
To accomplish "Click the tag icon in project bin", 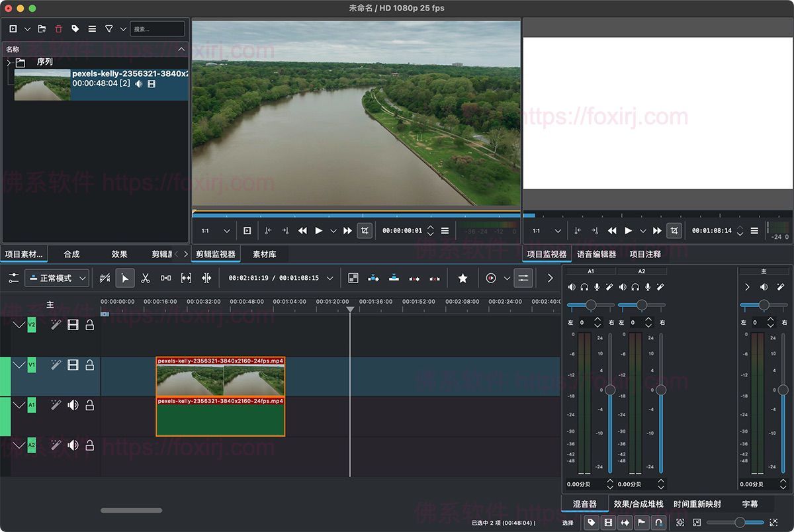I will point(75,29).
